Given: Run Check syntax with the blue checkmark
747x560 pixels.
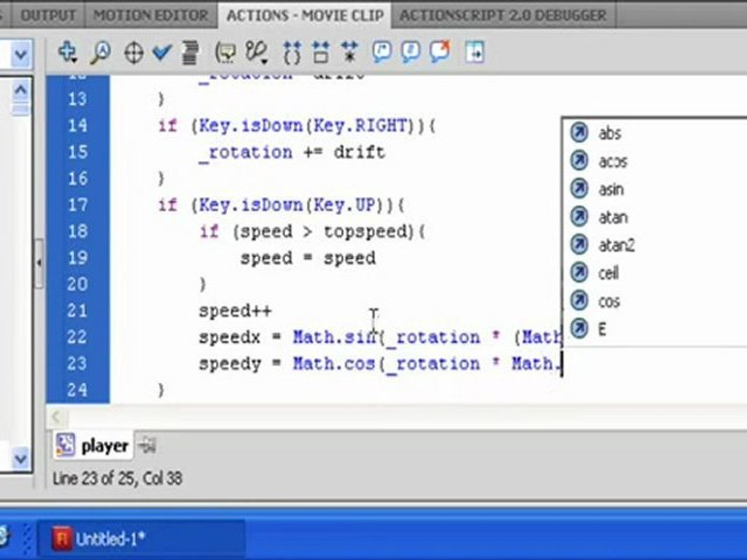Looking at the screenshot, I should pos(162,52).
